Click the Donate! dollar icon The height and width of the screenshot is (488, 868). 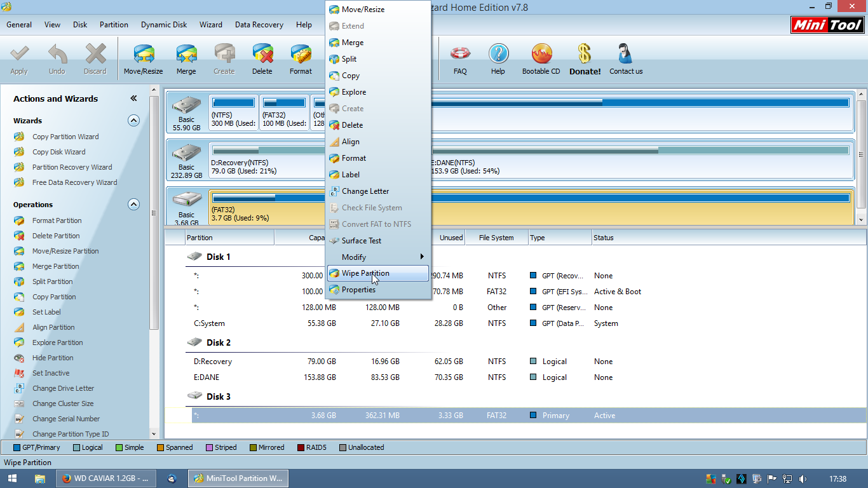[x=585, y=59]
